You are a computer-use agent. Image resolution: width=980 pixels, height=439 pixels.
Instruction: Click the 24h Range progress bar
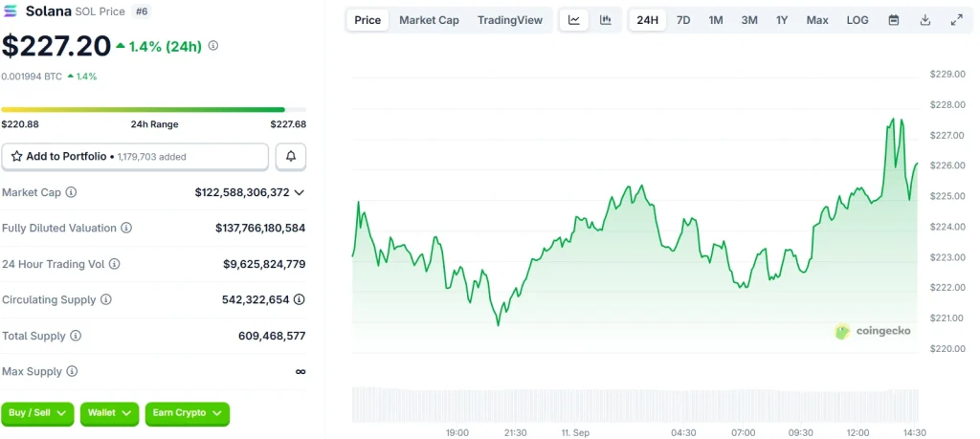[154, 109]
